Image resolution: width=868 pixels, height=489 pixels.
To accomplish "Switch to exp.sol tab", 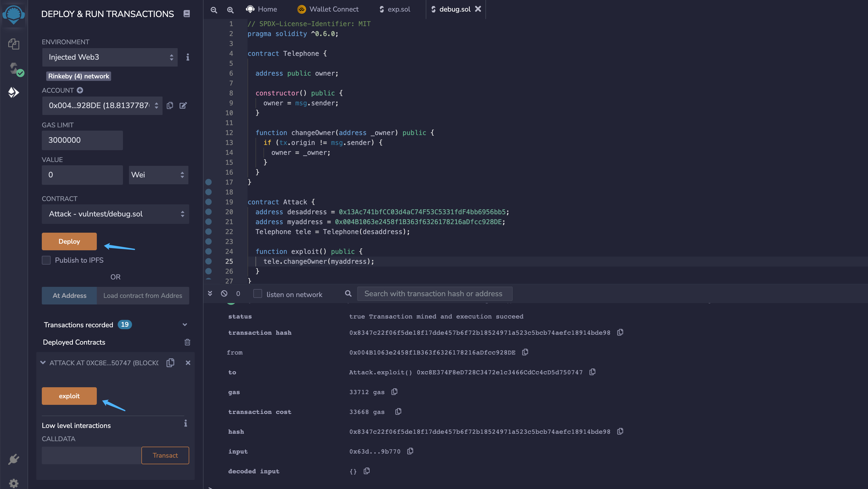I will (x=395, y=9).
